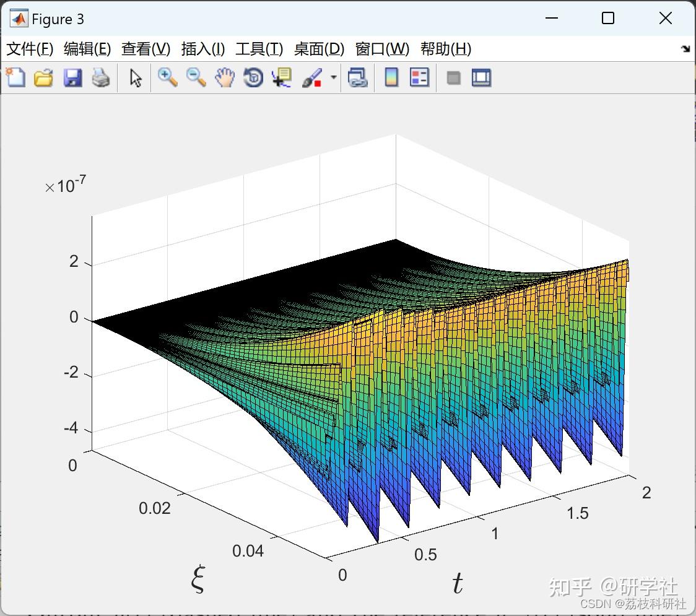Select the Pan tool
Image resolution: width=696 pixels, height=616 pixels.
[x=225, y=77]
